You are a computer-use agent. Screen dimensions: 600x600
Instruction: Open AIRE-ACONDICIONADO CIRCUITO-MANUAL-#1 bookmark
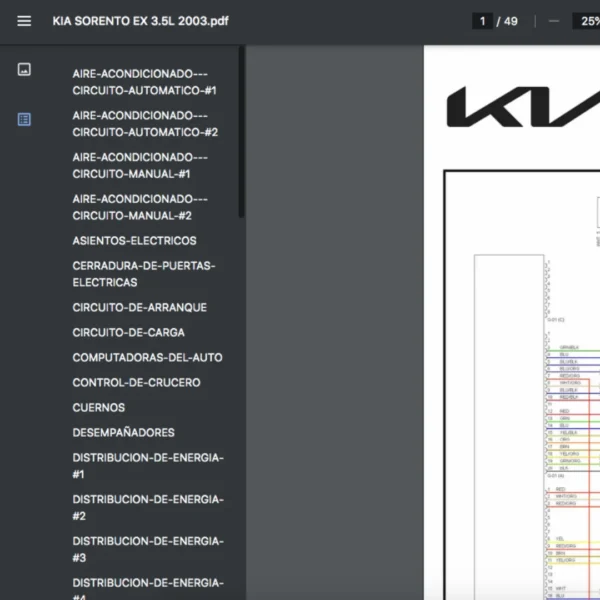140,165
